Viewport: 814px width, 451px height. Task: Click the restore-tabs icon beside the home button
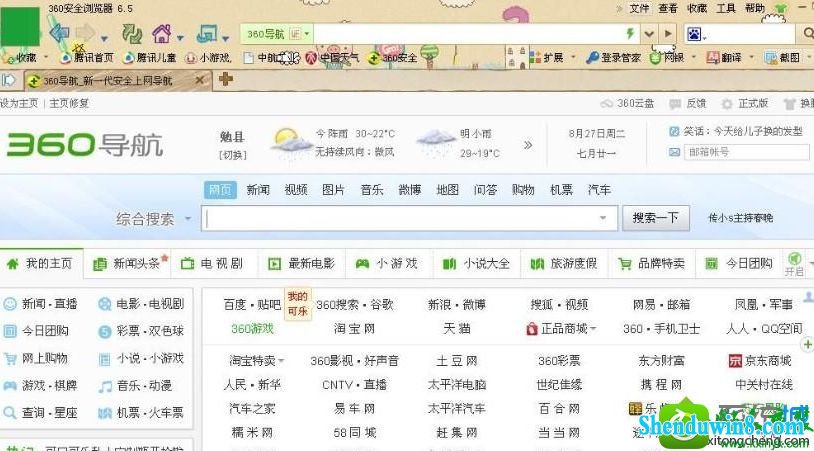pyautogui.click(x=207, y=34)
